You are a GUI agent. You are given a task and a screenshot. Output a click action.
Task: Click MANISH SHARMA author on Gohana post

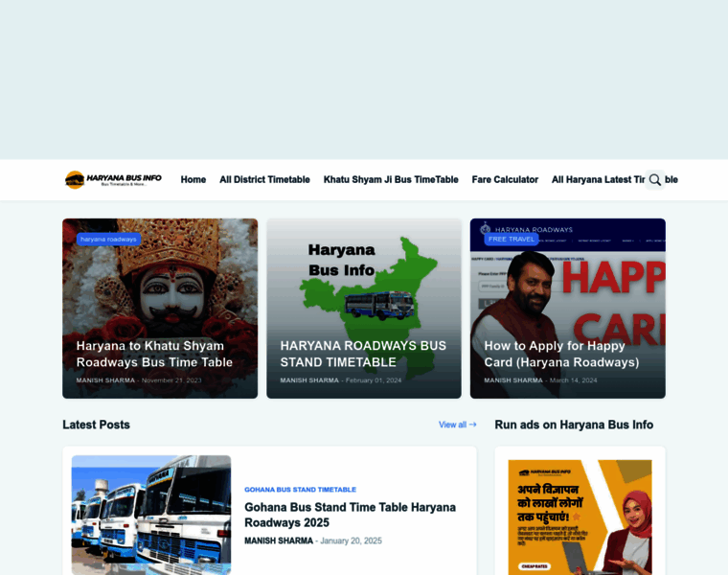pyautogui.click(x=279, y=541)
